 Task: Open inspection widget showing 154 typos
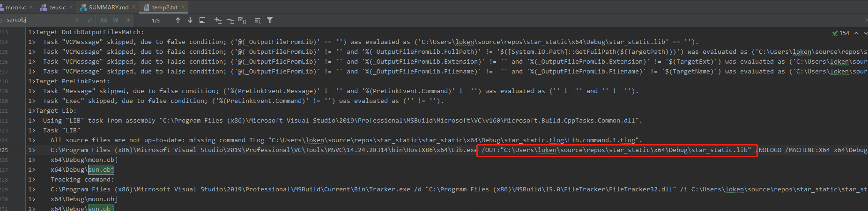tap(841, 33)
